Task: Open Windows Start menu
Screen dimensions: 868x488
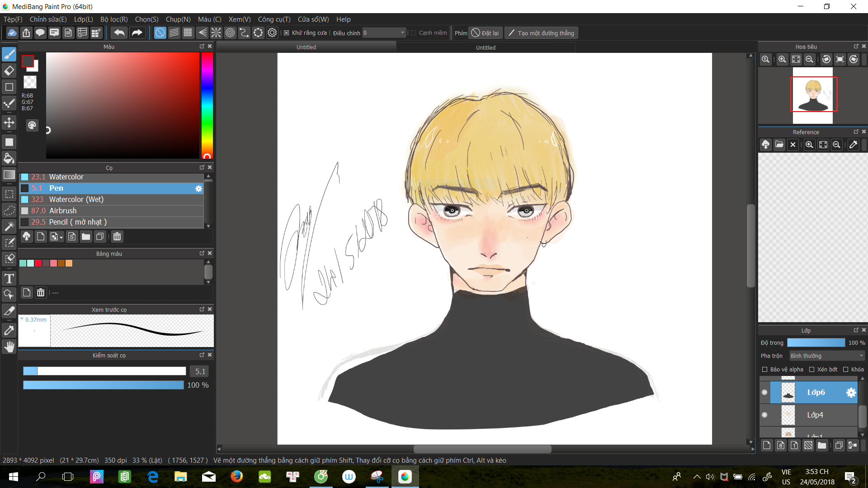Action: 13,477
